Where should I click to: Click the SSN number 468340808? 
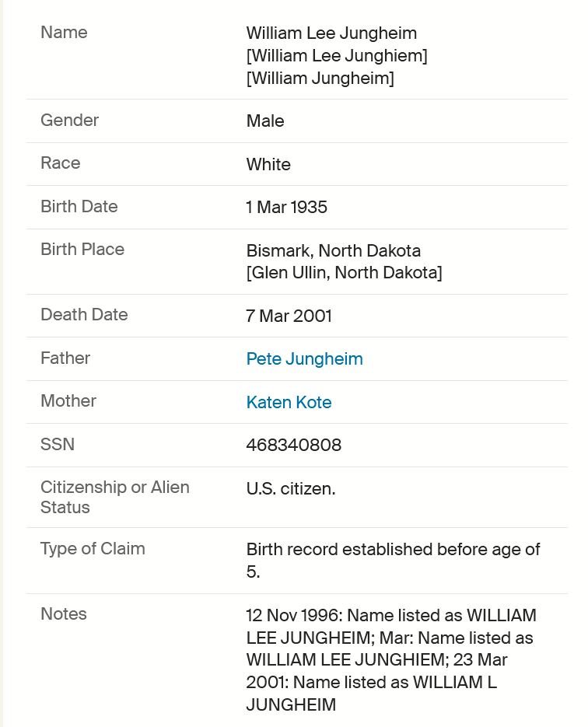point(293,445)
